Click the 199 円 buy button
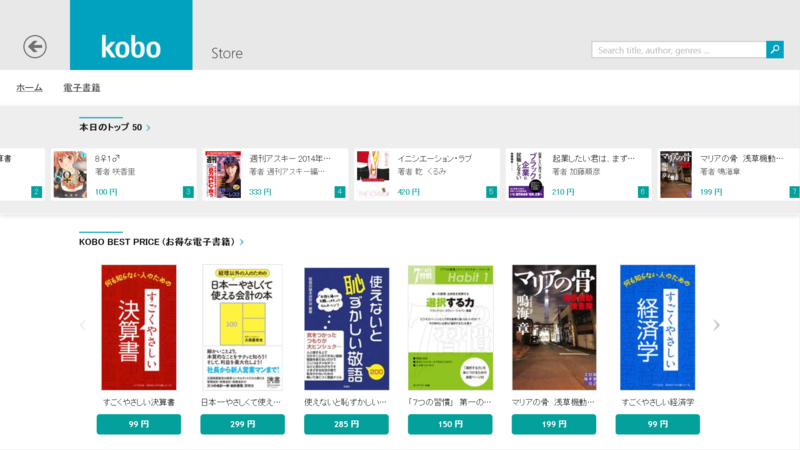 click(x=554, y=424)
